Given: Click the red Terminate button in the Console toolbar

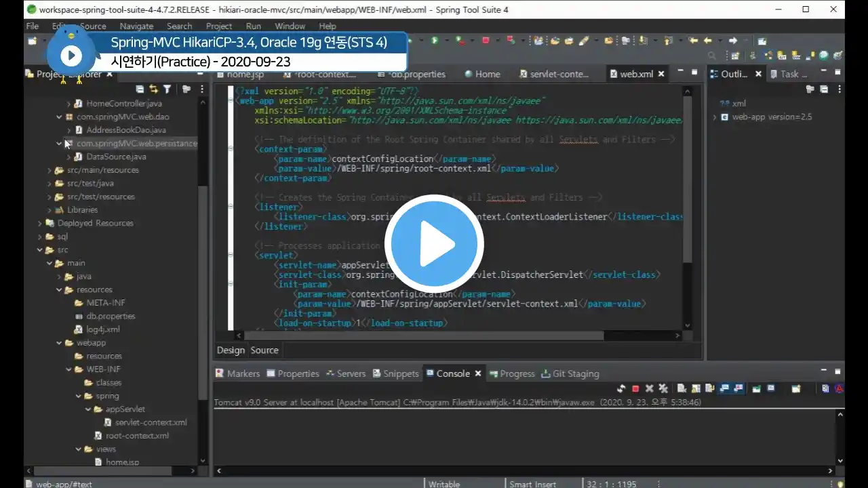Looking at the screenshot, I should 635,388.
